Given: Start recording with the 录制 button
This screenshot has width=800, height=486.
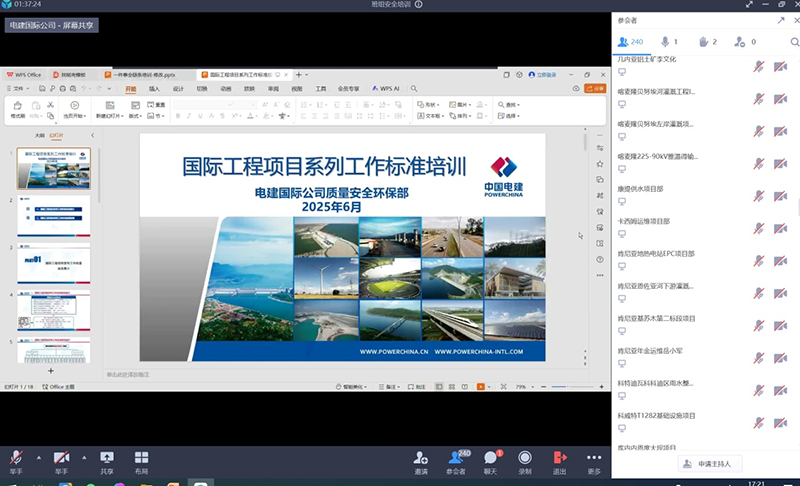Looking at the screenshot, I should click(x=525, y=458).
